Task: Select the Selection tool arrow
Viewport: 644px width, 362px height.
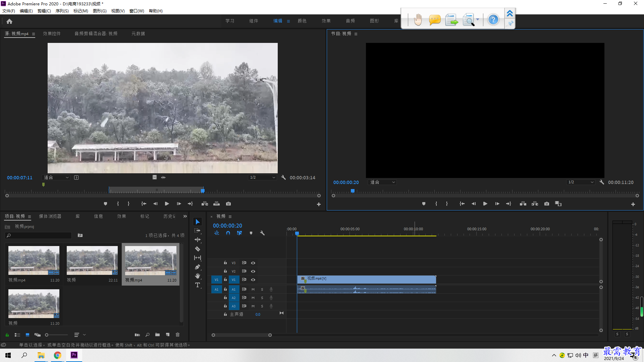Action: (198, 222)
